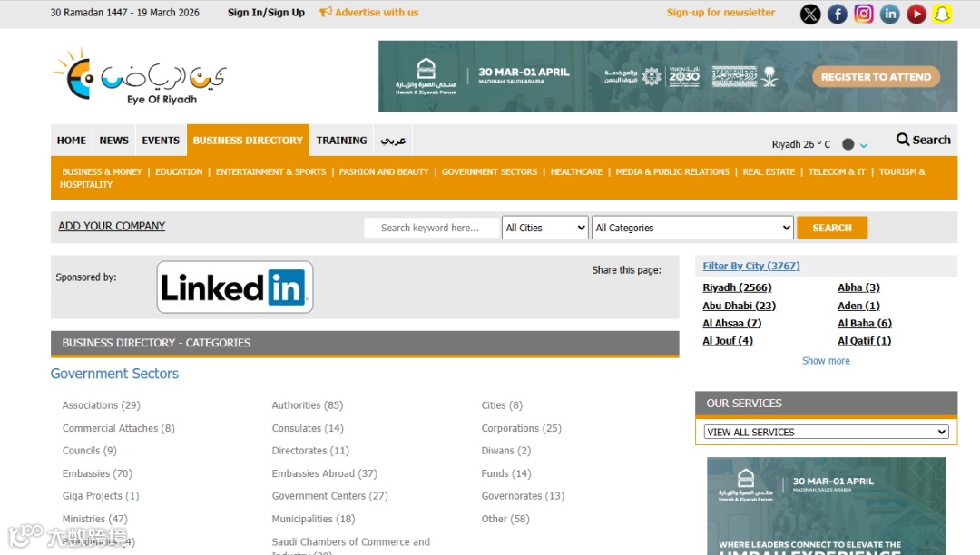Open the Facebook social icon
Viewport: 980px width, 555px height.
tap(837, 14)
